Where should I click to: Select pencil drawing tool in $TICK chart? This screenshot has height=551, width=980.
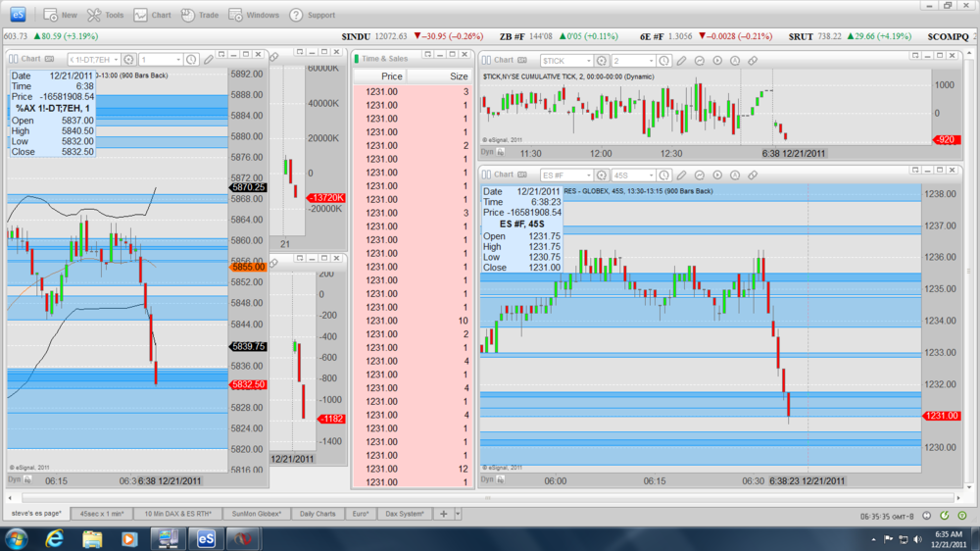pyautogui.click(x=682, y=61)
